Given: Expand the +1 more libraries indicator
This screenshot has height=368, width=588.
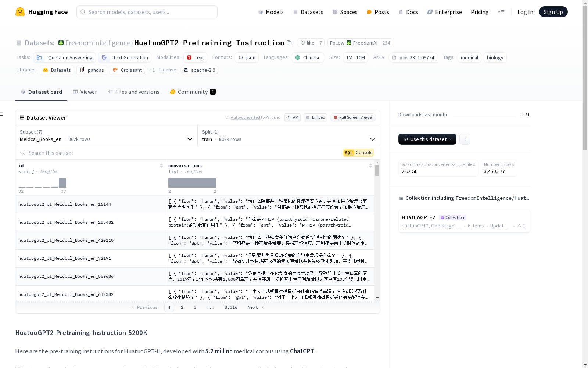Looking at the screenshot, I should (152, 70).
